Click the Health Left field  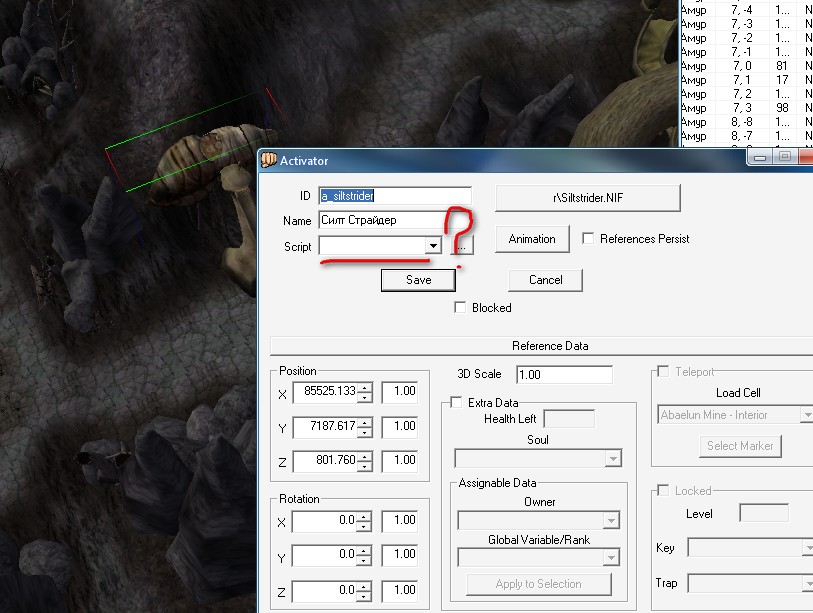click(569, 419)
